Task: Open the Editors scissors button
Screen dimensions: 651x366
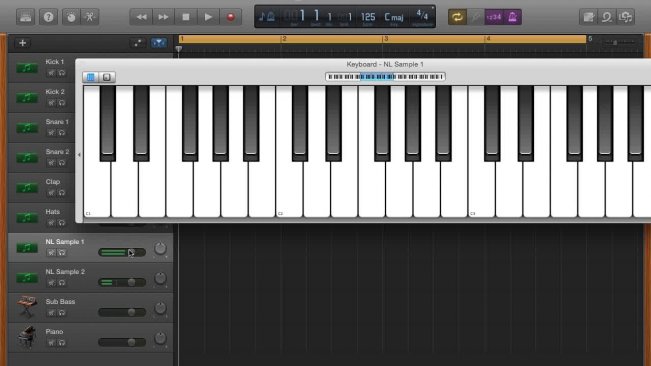Action: [x=90, y=17]
